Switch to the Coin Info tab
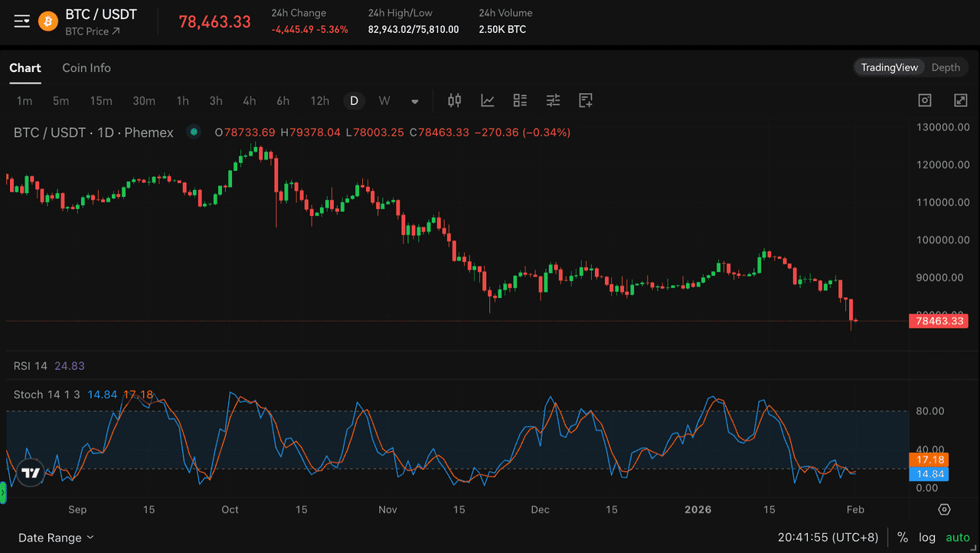Viewport: 980px width, 553px height. [86, 67]
